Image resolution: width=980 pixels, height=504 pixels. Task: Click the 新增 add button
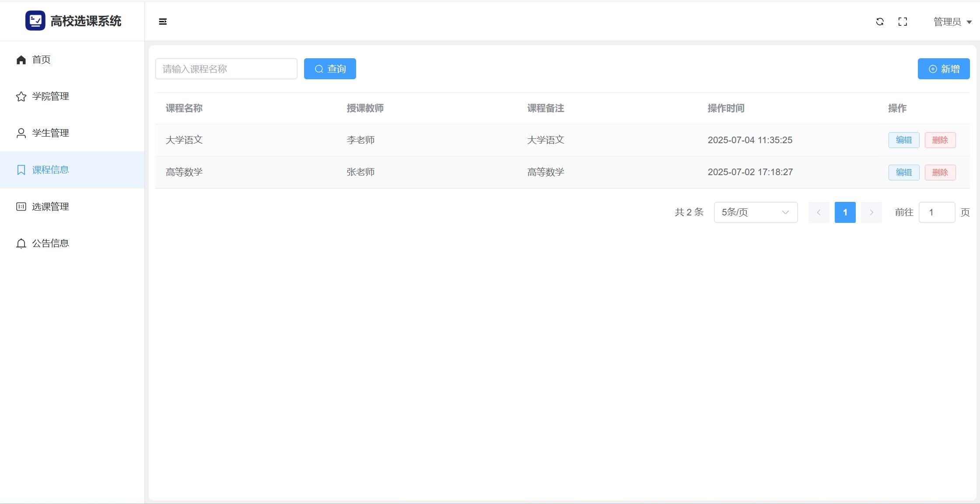(943, 69)
